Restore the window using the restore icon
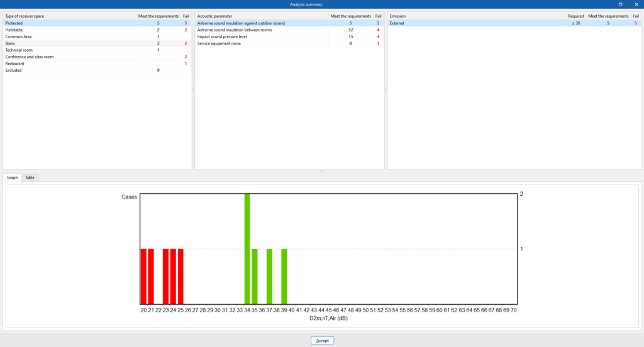This screenshot has width=644, height=347. pos(621,4)
